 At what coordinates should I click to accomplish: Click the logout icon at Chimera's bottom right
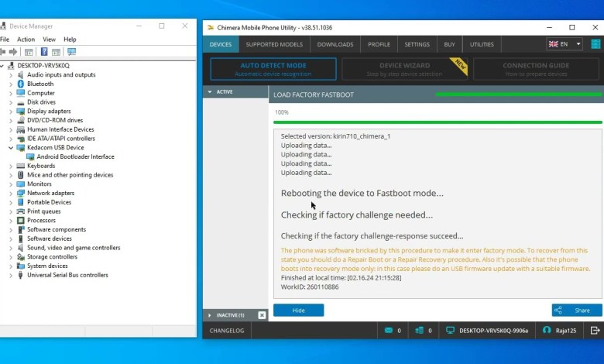pyautogui.click(x=595, y=330)
